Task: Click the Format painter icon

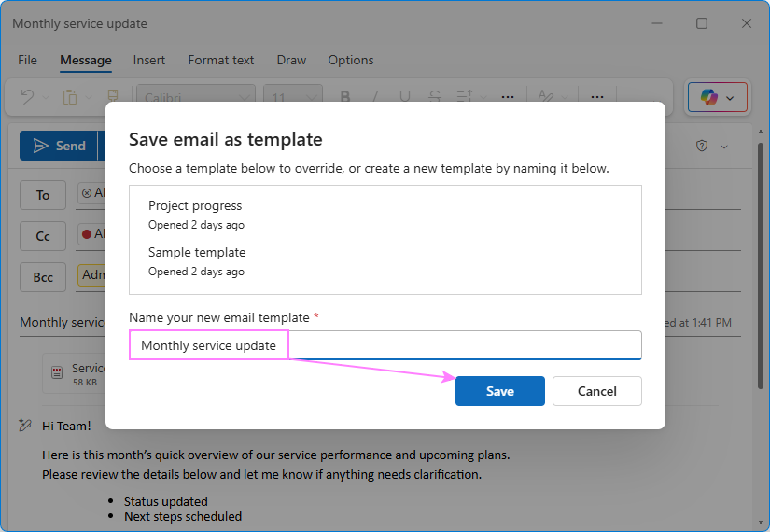Action: 113,96
